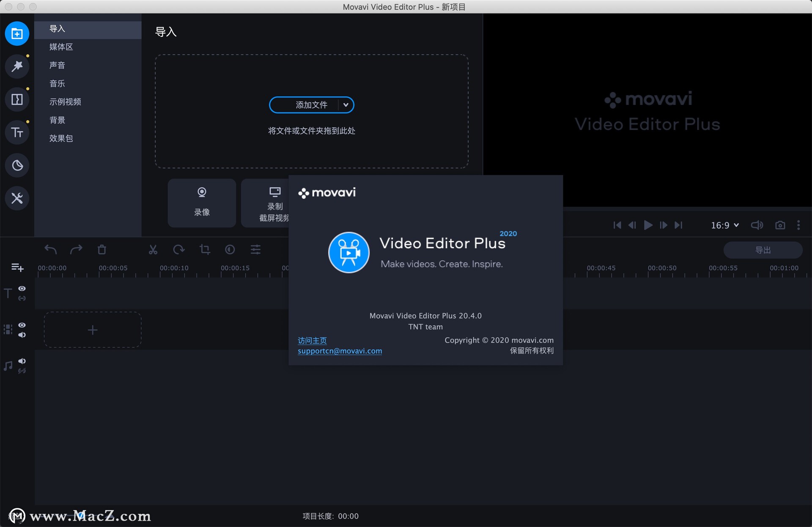812x527 pixels.
Task: Toggle title track visibility eye
Action: (x=22, y=288)
